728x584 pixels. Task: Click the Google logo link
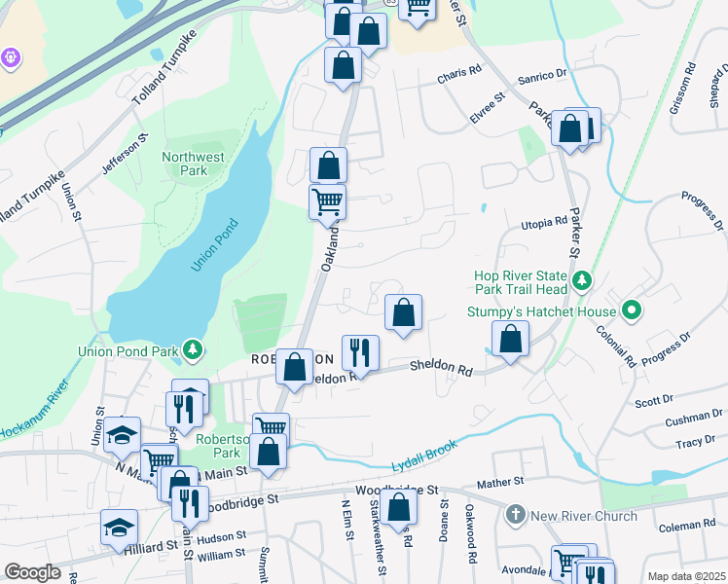(32, 572)
